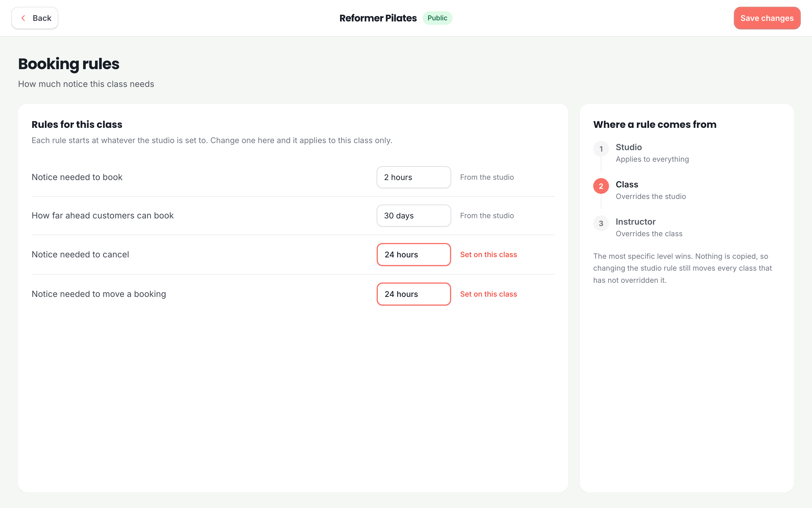Viewport: 812px width, 508px height.
Task: Click 'From the studio' beside Notice needed to book
Action: pyautogui.click(x=487, y=177)
